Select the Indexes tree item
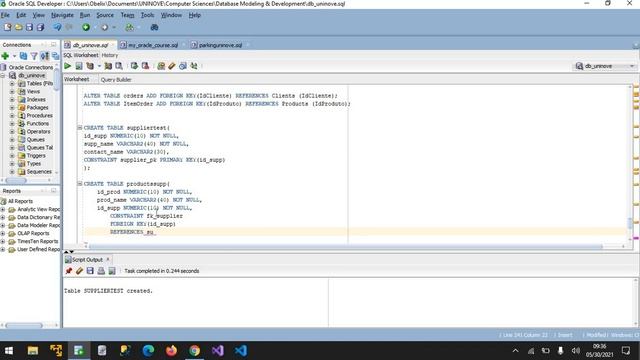The height and width of the screenshot is (360, 640). tap(36, 99)
